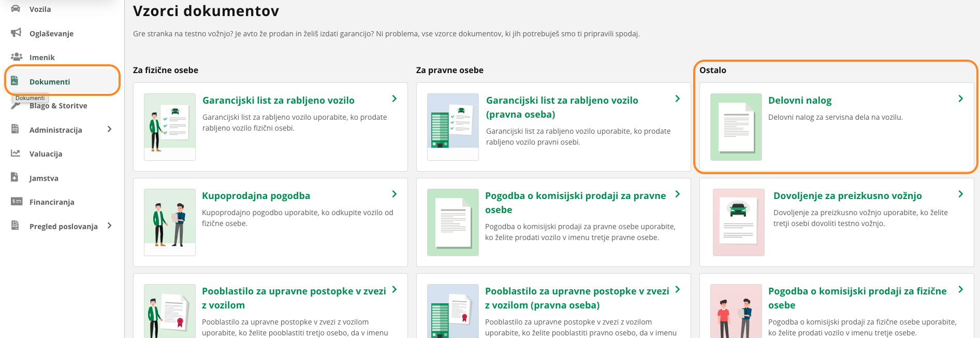This screenshot has width=980, height=338.
Task: Open Delovni nalog document link
Action: 800,100
